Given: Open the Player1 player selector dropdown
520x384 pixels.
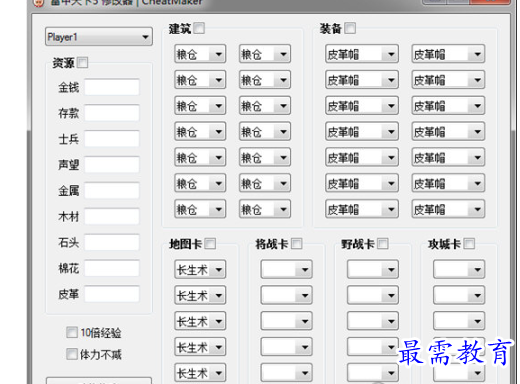Looking at the screenshot, I should coord(99,37).
